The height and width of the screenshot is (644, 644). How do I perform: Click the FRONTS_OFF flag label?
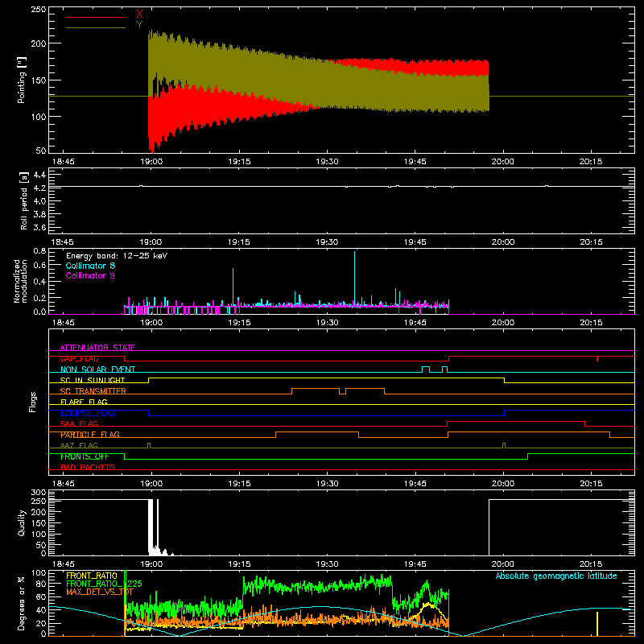(x=85, y=456)
